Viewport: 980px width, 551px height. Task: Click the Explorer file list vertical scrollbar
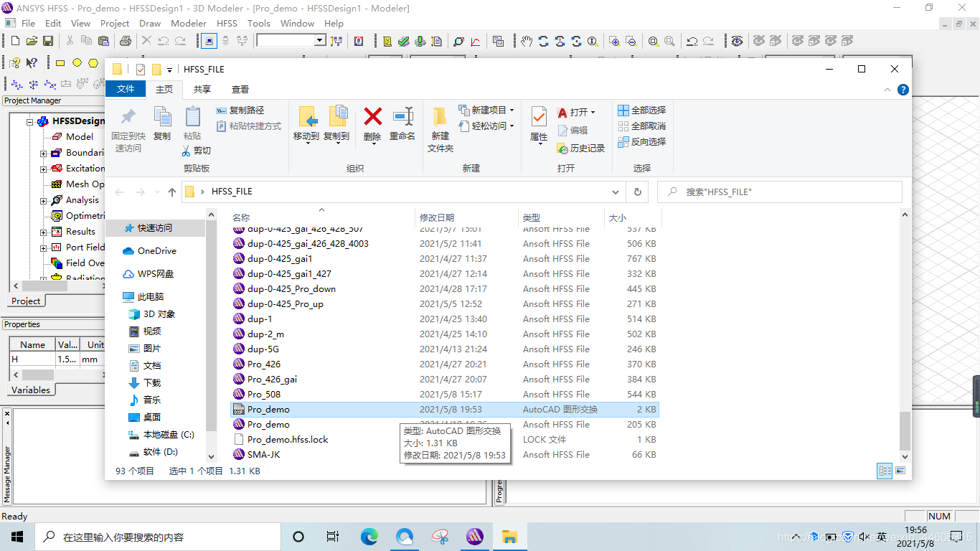click(x=905, y=430)
